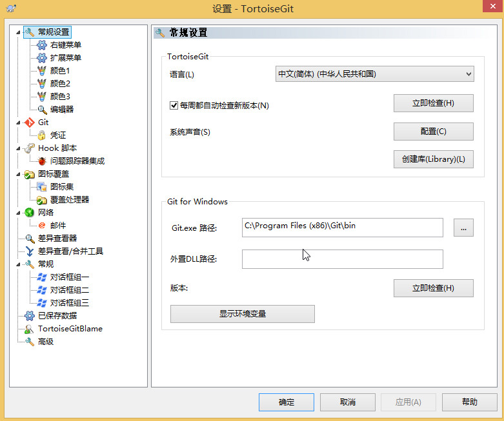Browse Git.exe path with ... button
This screenshot has height=421, width=504.
click(x=463, y=228)
